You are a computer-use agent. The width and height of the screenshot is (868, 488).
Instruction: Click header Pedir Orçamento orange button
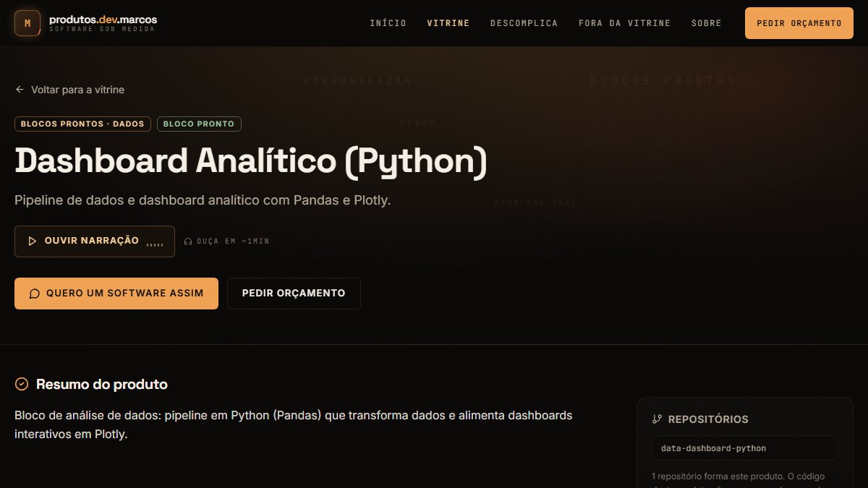point(799,23)
